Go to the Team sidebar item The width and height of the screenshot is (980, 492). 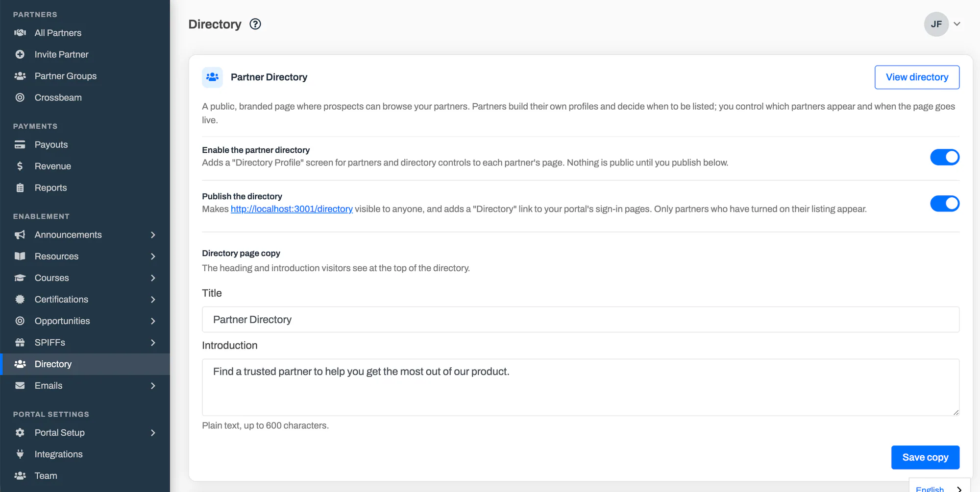tap(85, 475)
